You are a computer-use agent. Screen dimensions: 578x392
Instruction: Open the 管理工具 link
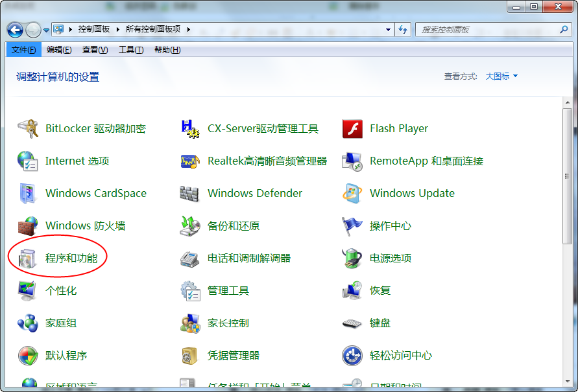tap(228, 290)
